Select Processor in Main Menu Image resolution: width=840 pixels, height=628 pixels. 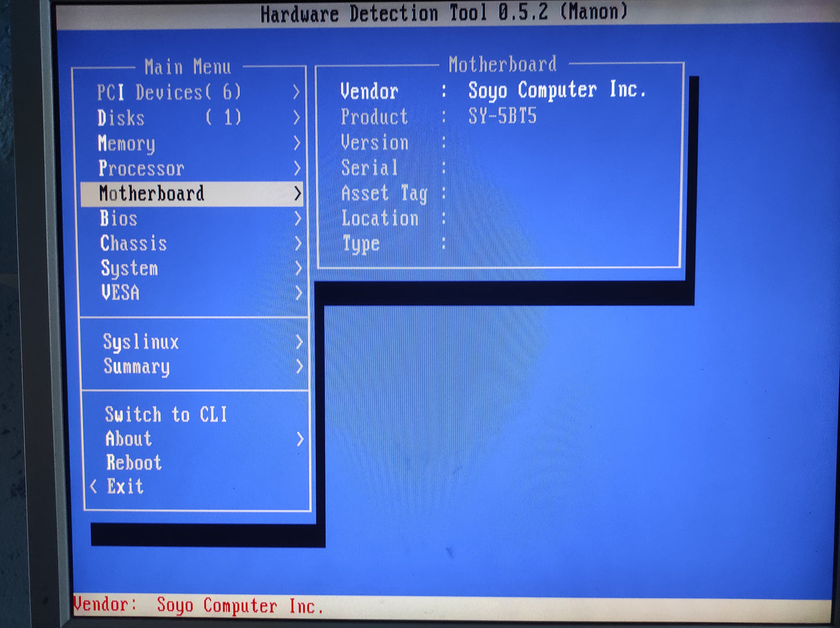(x=141, y=168)
